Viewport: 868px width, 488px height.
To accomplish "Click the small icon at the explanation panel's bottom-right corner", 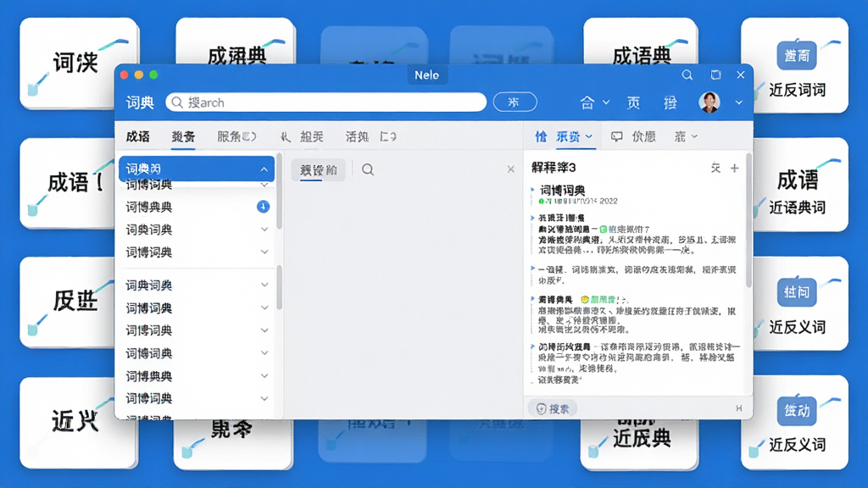I will click(x=739, y=408).
